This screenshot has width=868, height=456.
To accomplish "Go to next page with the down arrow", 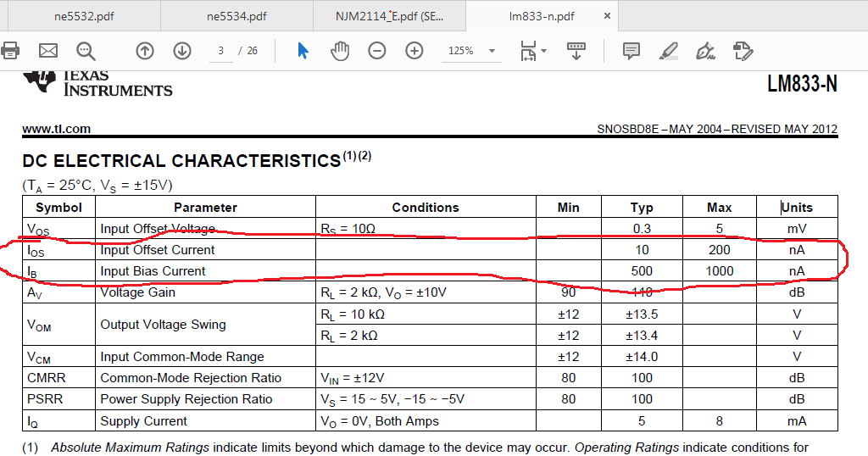I will (x=182, y=51).
